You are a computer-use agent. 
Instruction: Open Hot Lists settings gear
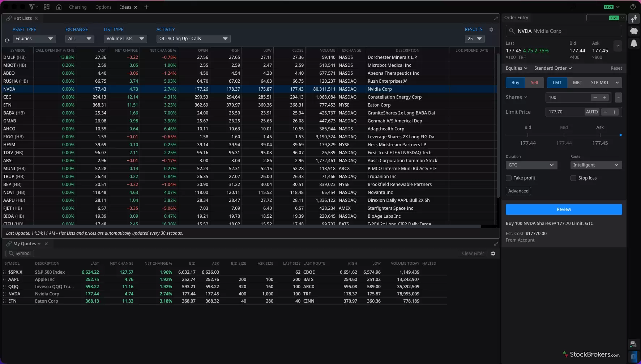(x=491, y=30)
